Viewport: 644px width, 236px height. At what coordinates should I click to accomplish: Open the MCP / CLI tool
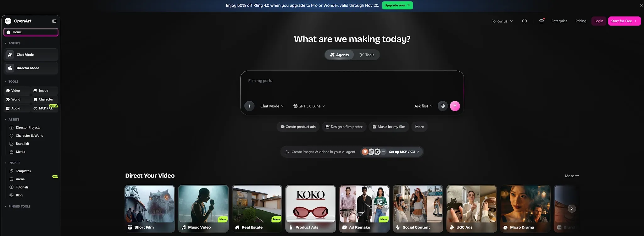[45, 108]
